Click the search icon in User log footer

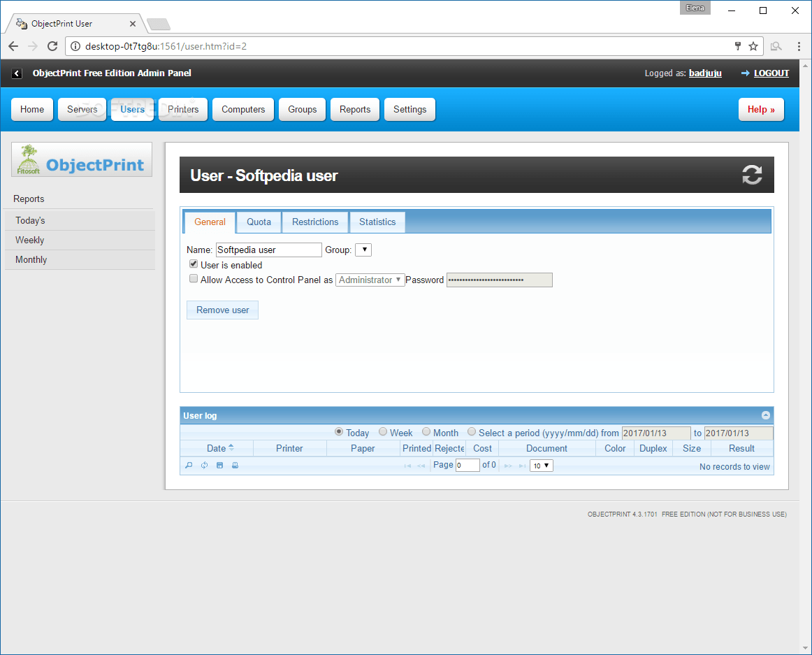click(189, 466)
